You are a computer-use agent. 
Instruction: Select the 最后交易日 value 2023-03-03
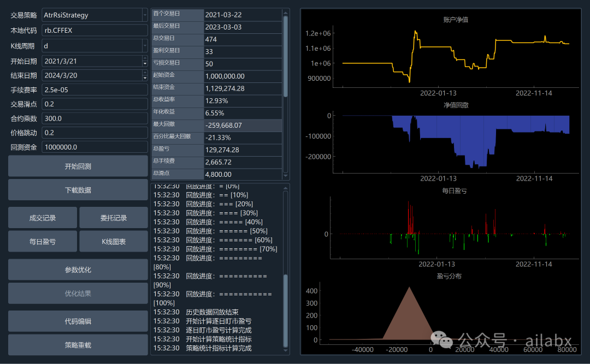pyautogui.click(x=243, y=27)
